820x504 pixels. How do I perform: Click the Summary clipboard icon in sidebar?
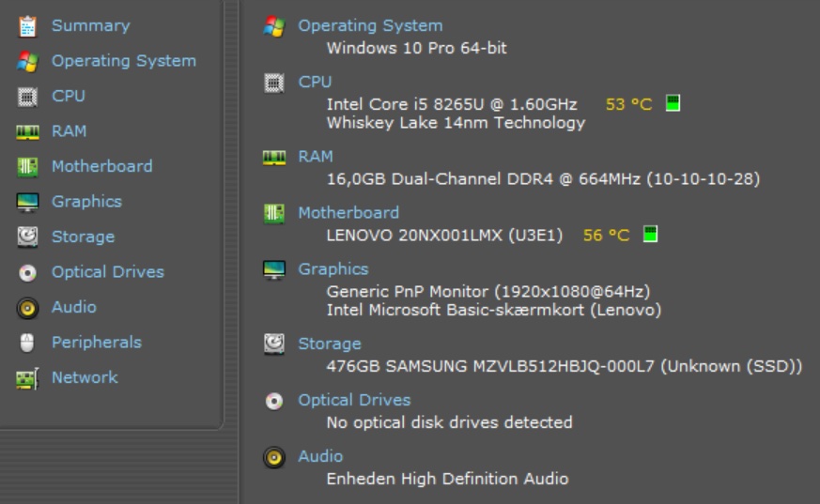tap(27, 26)
